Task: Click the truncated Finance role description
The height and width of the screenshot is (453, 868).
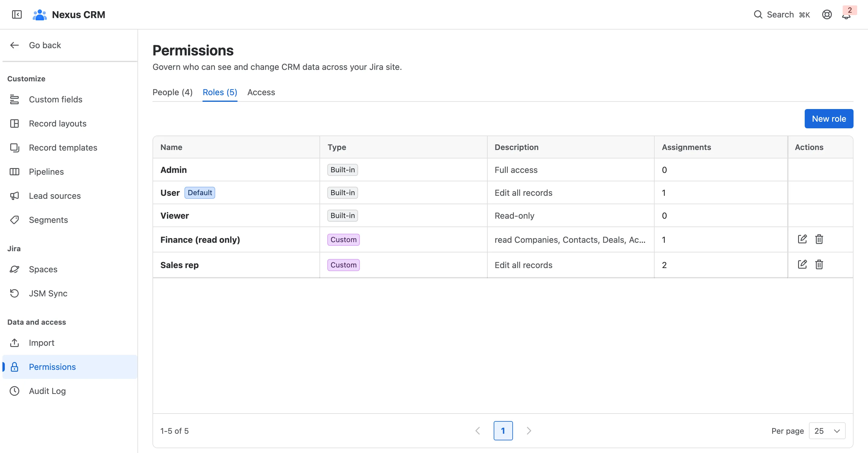Action: (570, 239)
